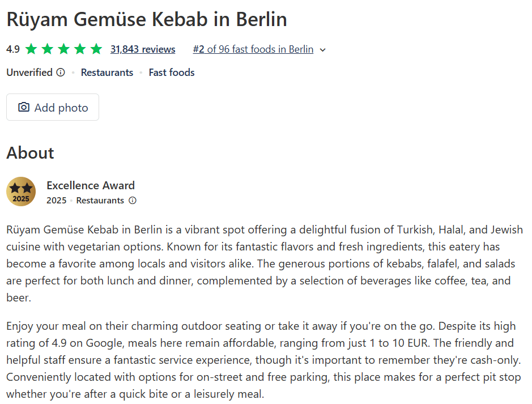Click the info icon next to Unverified

tap(61, 73)
